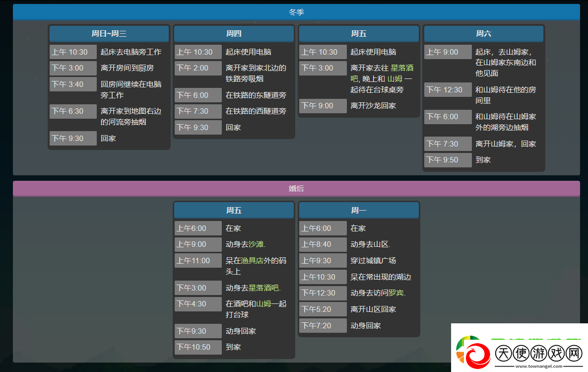Screen dimensions: 588x372
Task: Click '上午6:00' in married 周五 table
Action: 198,228
